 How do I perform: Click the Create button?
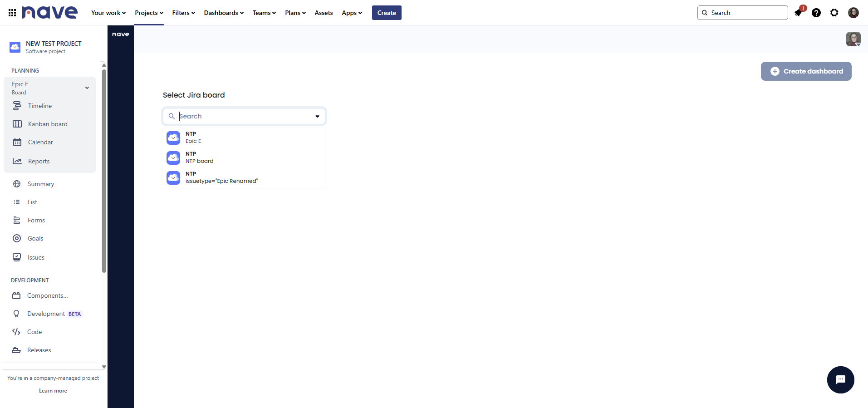point(387,13)
